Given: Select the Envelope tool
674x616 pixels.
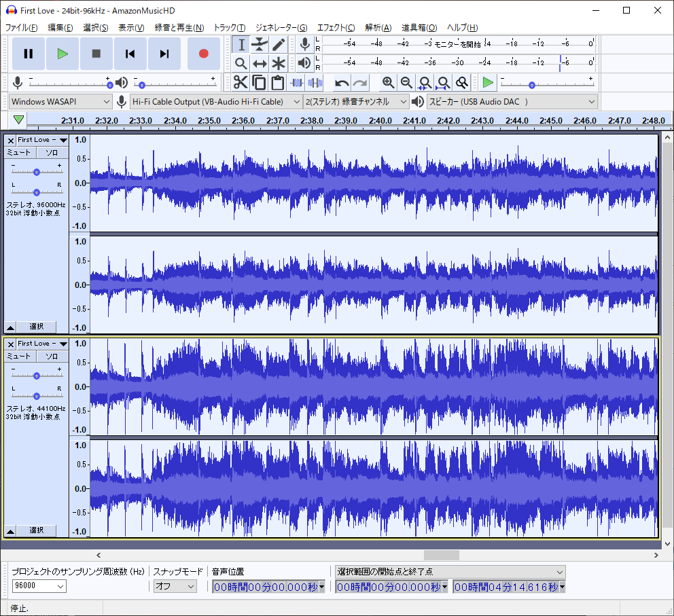Looking at the screenshot, I should [260, 45].
